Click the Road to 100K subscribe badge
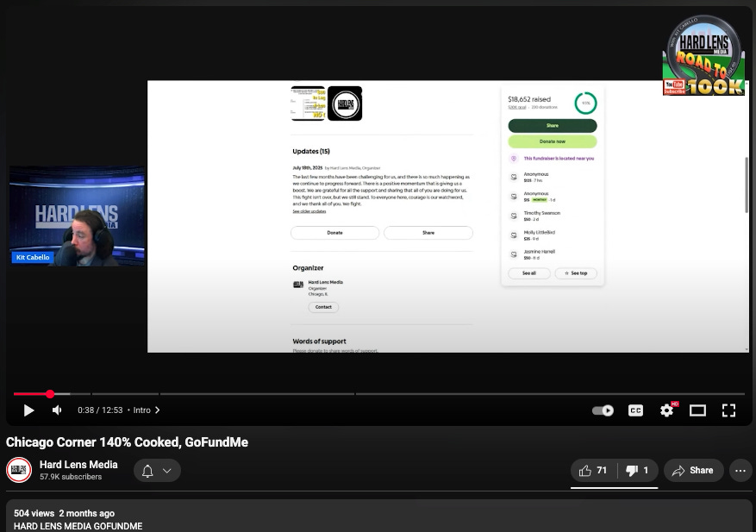The width and height of the screenshot is (756, 532). [704, 55]
